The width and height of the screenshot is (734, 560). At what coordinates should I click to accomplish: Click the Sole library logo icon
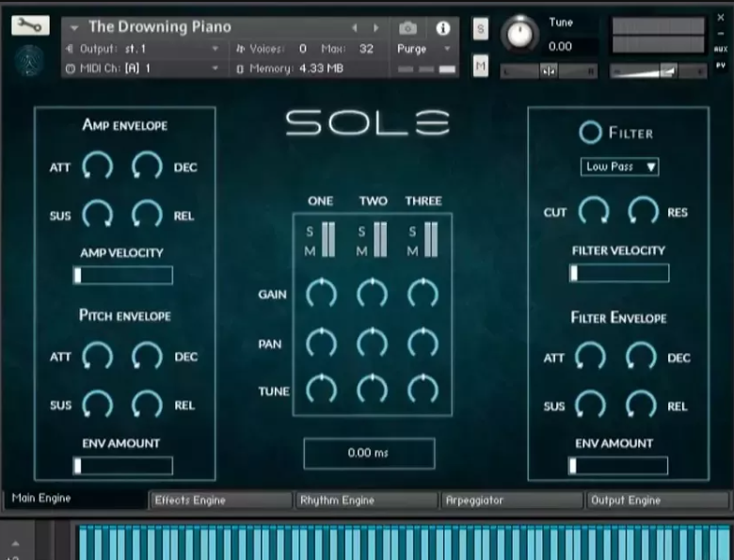click(30, 61)
